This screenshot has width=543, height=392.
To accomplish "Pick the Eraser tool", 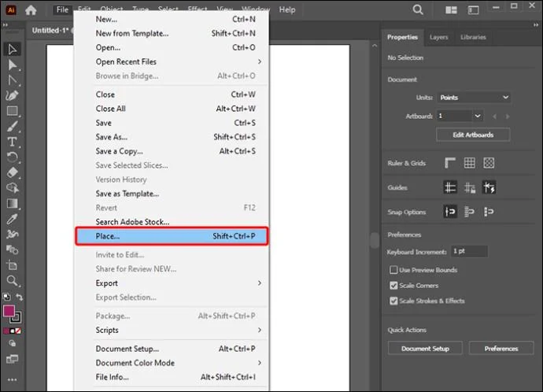I will pyautogui.click(x=12, y=172).
